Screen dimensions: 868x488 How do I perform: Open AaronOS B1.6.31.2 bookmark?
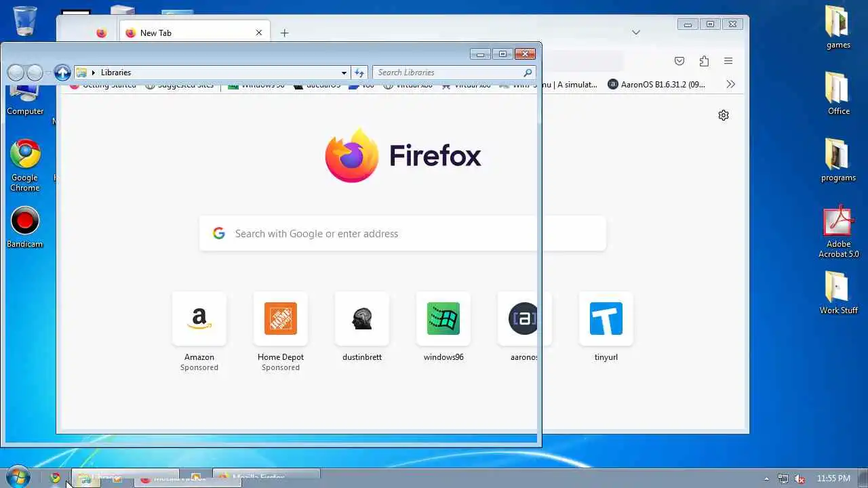[x=657, y=85]
